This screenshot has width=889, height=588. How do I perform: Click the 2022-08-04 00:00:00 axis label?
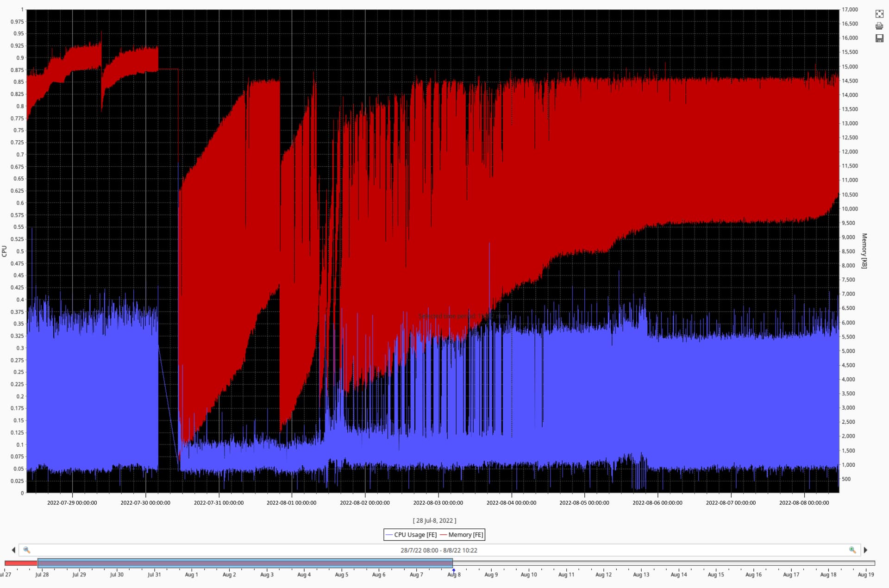[511, 503]
